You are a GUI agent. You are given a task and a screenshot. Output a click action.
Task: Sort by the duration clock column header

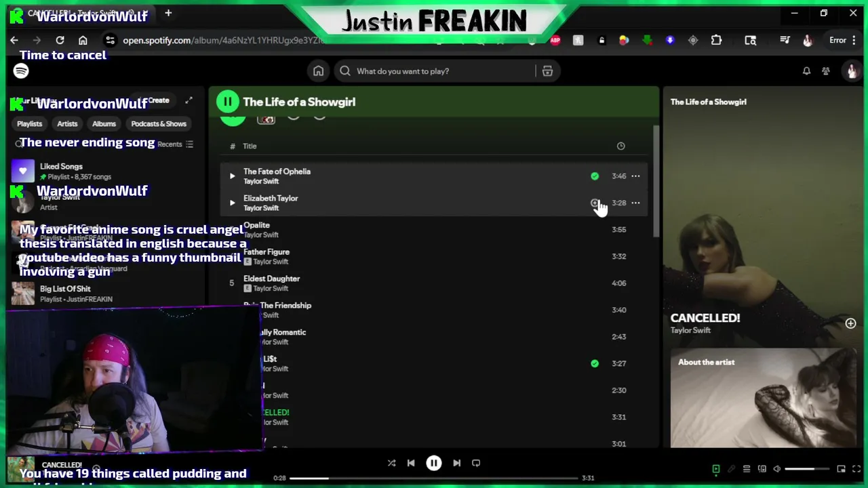(x=620, y=146)
